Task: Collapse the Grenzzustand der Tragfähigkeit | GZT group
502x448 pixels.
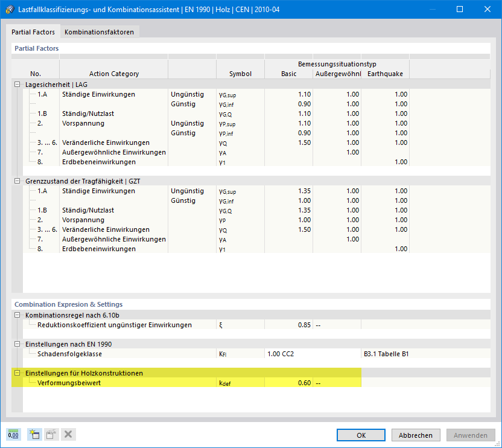Action: pos(17,181)
